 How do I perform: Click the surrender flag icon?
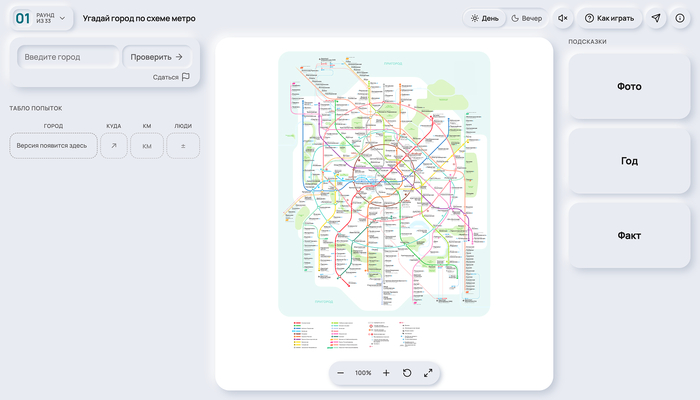point(186,77)
